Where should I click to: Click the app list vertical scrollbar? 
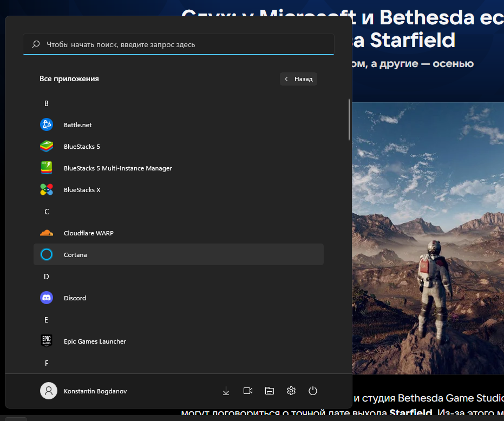349,120
